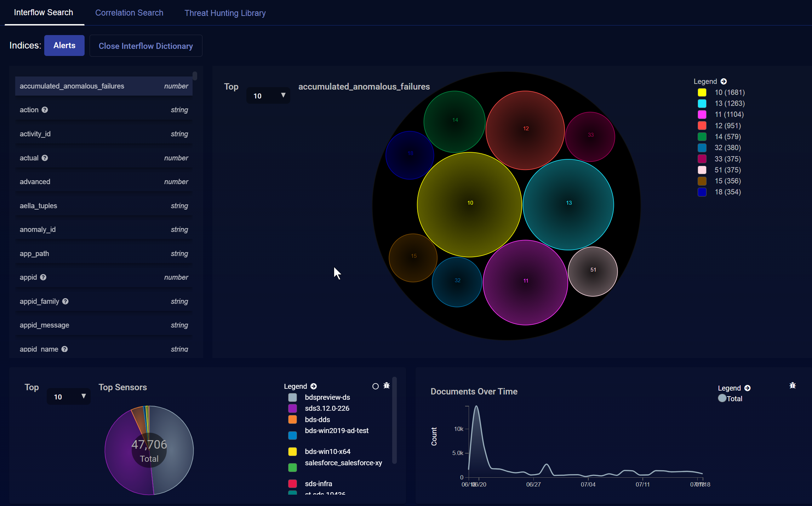Click help icon next to appid_family field
The width and height of the screenshot is (812, 506).
65,301
